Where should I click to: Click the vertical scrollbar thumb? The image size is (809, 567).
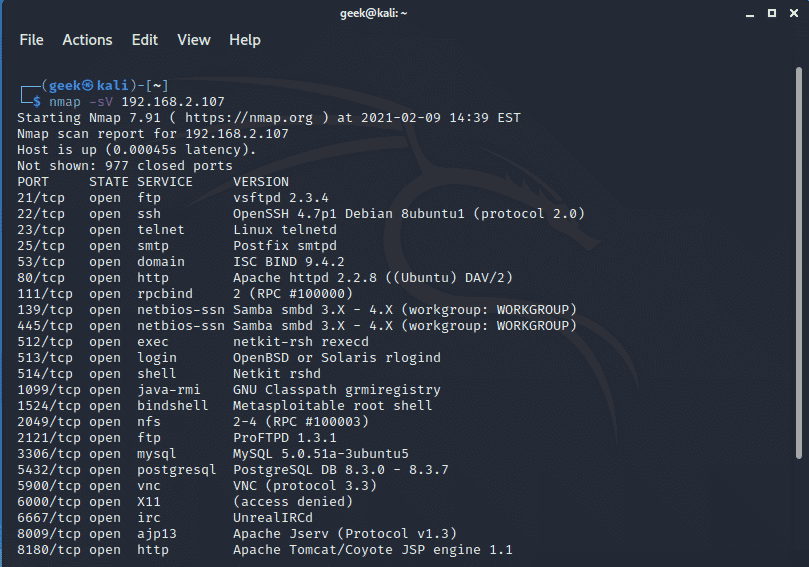[799, 263]
